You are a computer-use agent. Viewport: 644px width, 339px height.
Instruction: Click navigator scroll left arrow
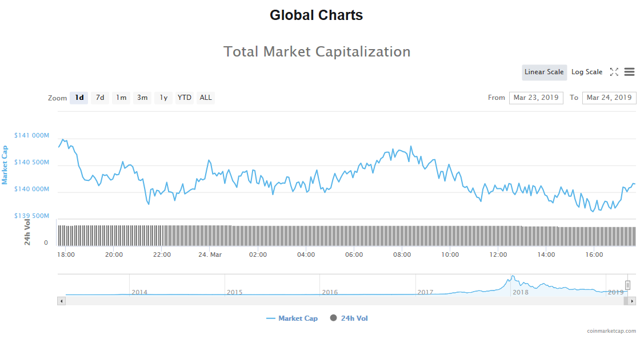(61, 301)
